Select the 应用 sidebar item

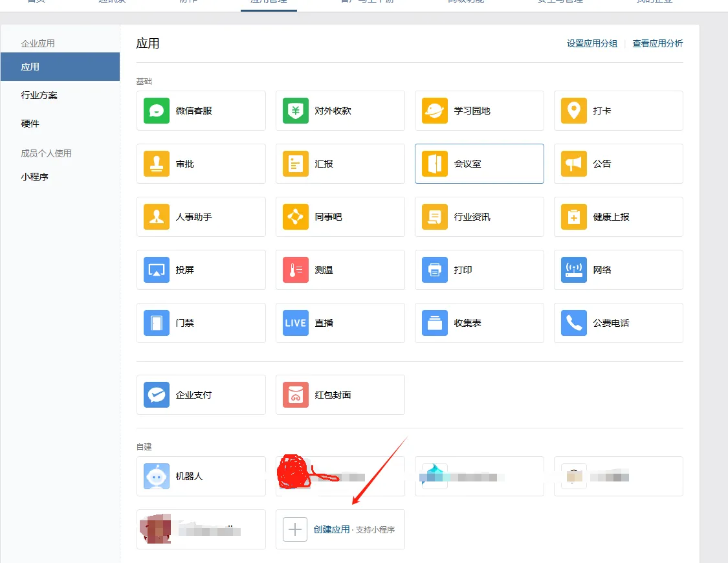point(60,67)
